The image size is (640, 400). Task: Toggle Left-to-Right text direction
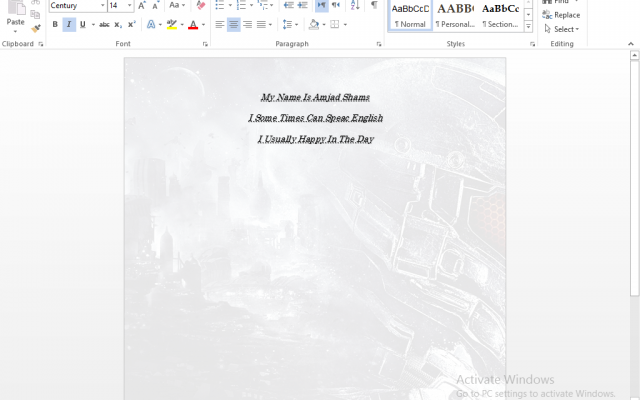click(x=322, y=5)
